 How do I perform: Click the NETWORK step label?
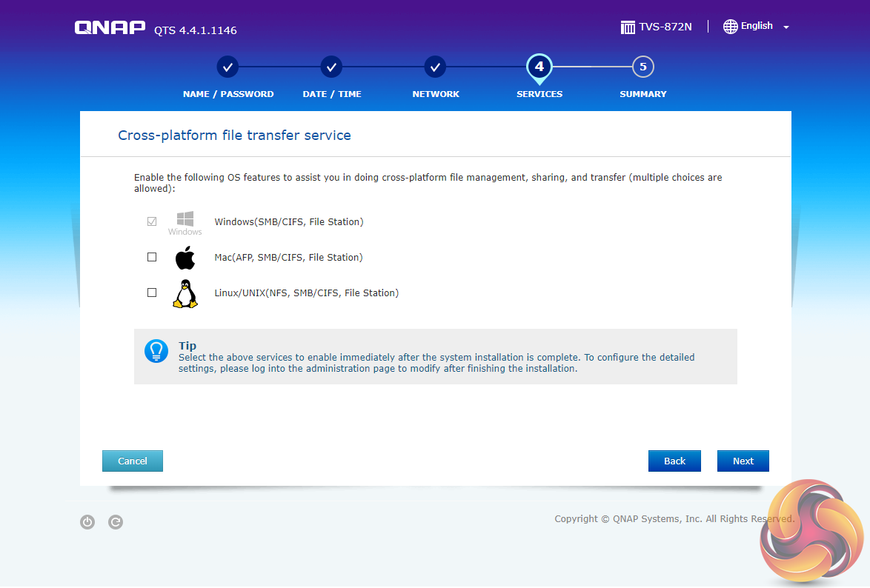pos(436,94)
